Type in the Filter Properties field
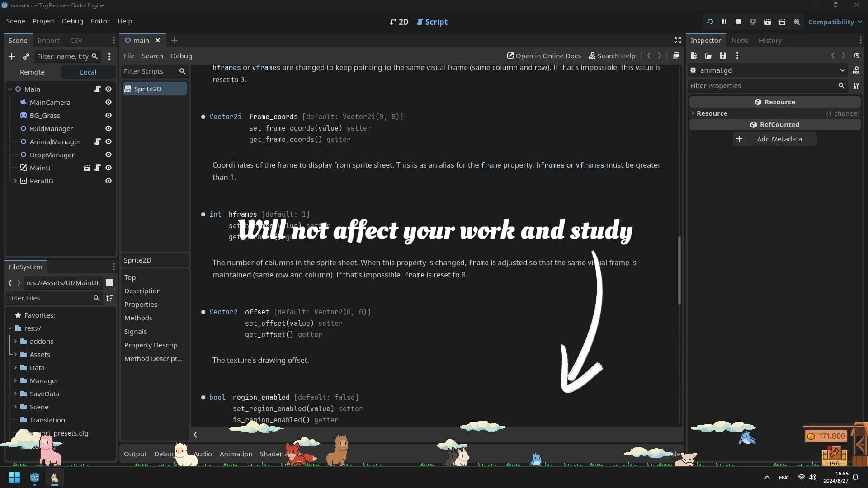The height and width of the screenshot is (488, 868). [x=764, y=85]
